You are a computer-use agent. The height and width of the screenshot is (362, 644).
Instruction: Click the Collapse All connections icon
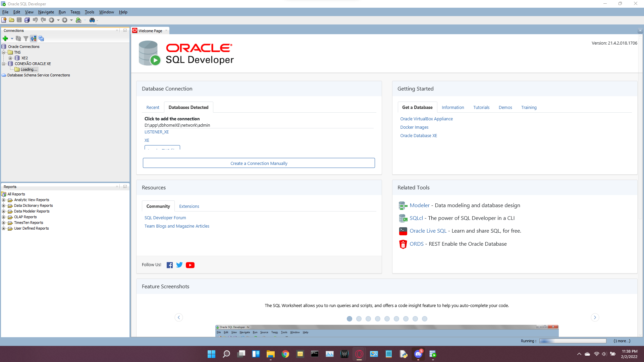41,39
